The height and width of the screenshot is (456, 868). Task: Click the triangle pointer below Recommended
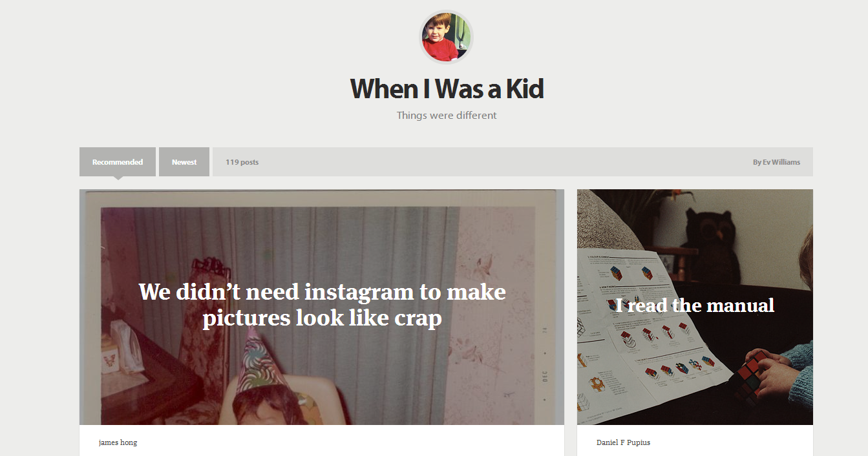pos(118,178)
